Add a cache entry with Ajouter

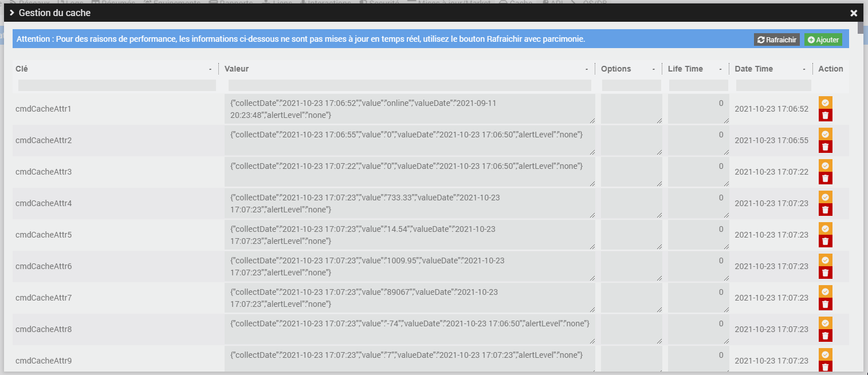[x=823, y=40]
